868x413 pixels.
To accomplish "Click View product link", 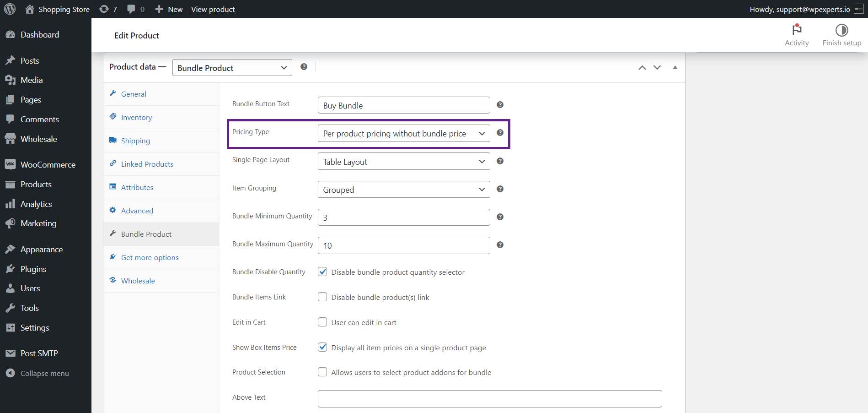I will (x=213, y=9).
